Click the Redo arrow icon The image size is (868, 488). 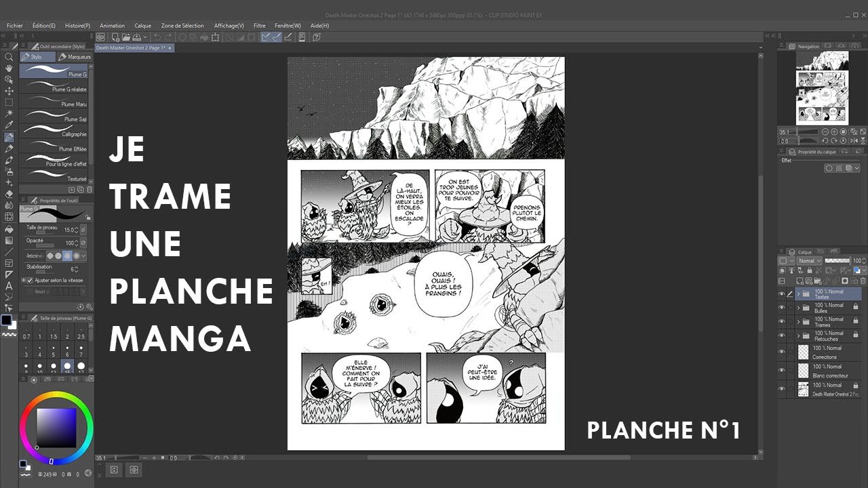click(167, 37)
